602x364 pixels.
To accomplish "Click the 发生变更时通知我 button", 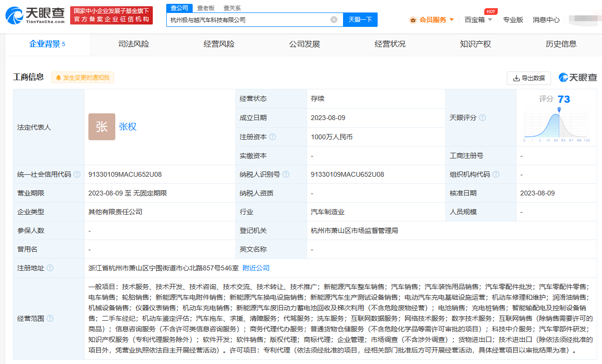I will click(x=83, y=77).
